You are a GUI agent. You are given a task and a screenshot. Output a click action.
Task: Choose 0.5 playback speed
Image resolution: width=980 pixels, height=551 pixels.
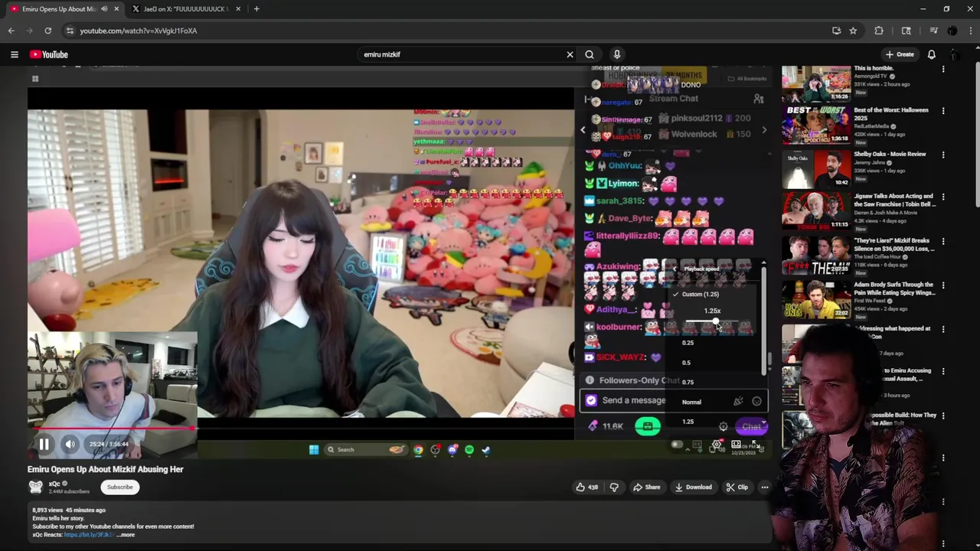(x=687, y=363)
